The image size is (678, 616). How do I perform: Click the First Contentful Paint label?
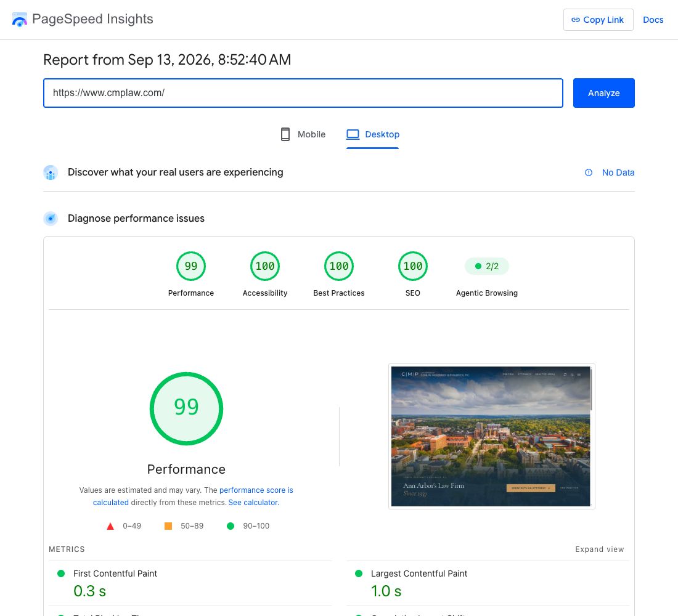(x=115, y=573)
